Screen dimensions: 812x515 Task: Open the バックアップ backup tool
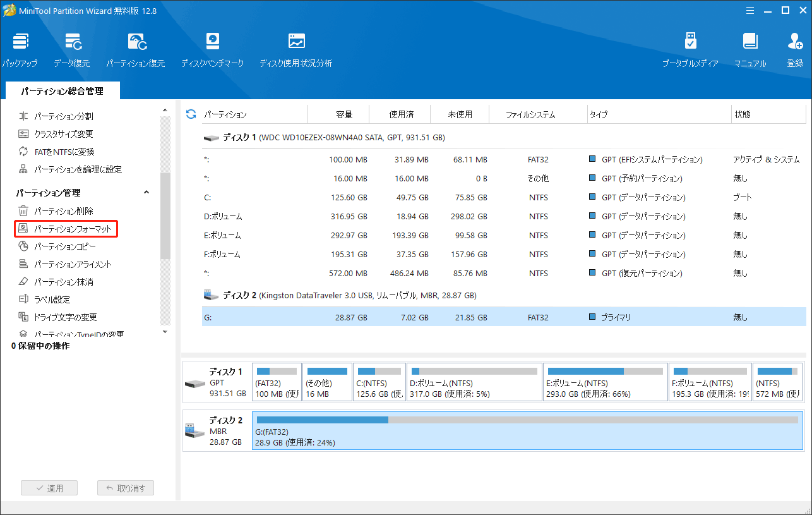(20, 51)
